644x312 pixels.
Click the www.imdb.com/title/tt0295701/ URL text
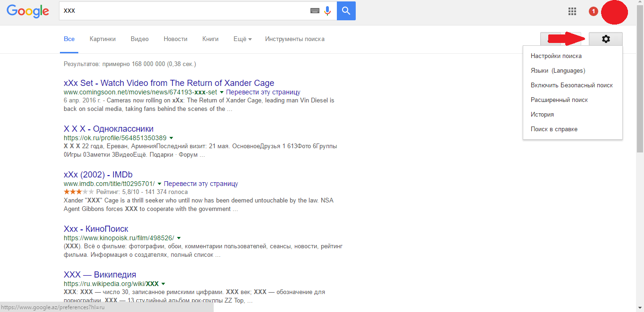[109, 184]
